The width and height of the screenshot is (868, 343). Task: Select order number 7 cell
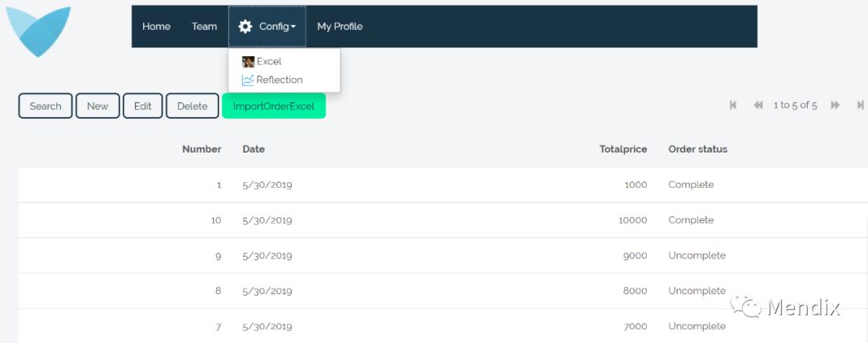click(218, 326)
